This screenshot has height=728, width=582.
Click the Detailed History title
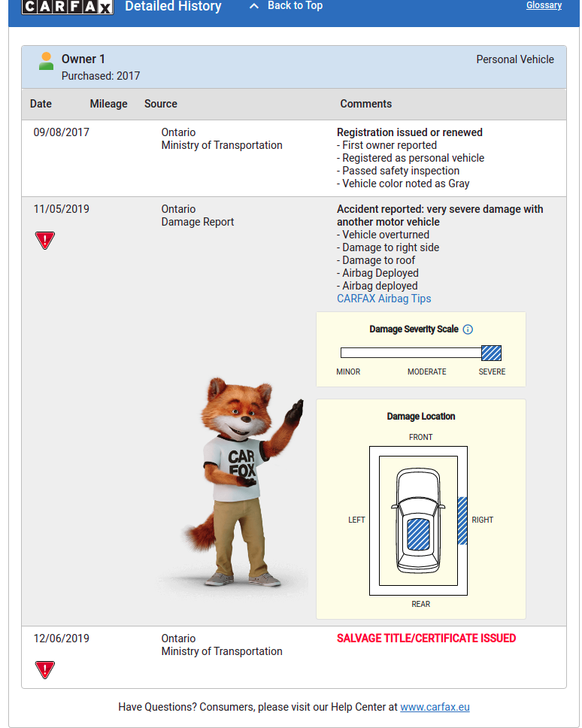[173, 7]
